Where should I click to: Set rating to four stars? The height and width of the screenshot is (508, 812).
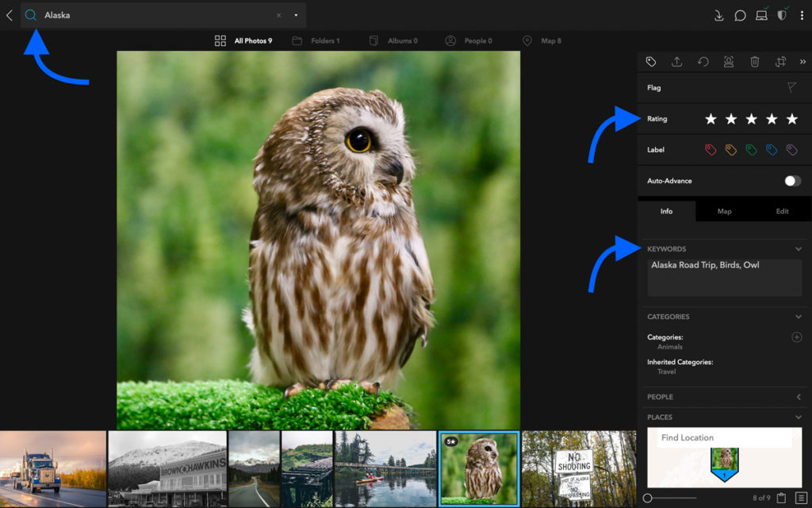772,119
